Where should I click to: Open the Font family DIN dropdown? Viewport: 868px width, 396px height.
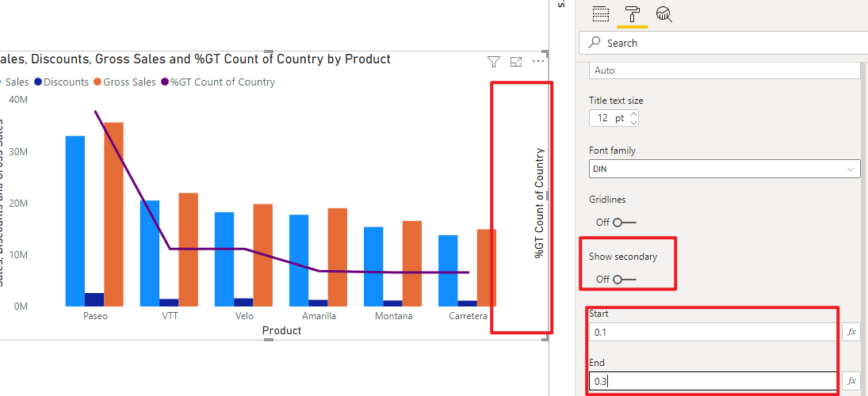[725, 169]
